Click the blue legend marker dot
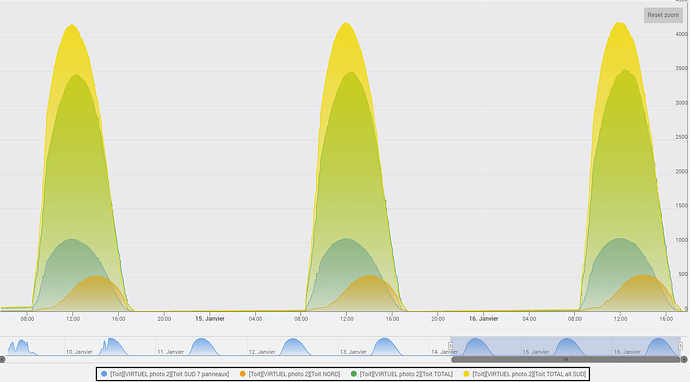 104,374
